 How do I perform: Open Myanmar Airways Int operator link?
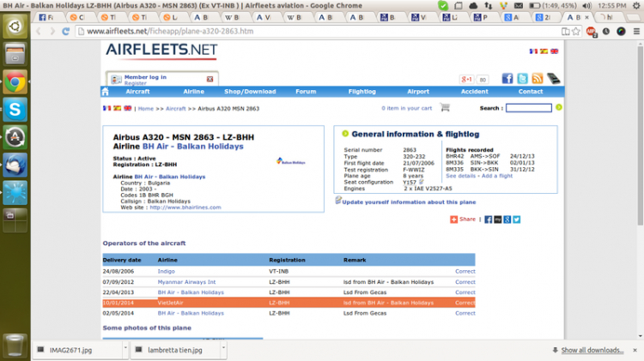pos(186,282)
